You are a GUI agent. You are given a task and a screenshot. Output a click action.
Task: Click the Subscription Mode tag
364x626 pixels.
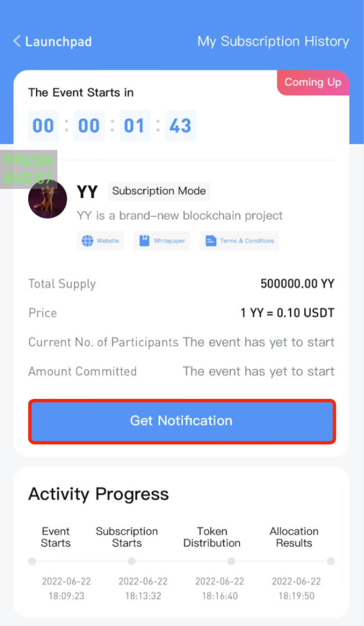pos(159,191)
